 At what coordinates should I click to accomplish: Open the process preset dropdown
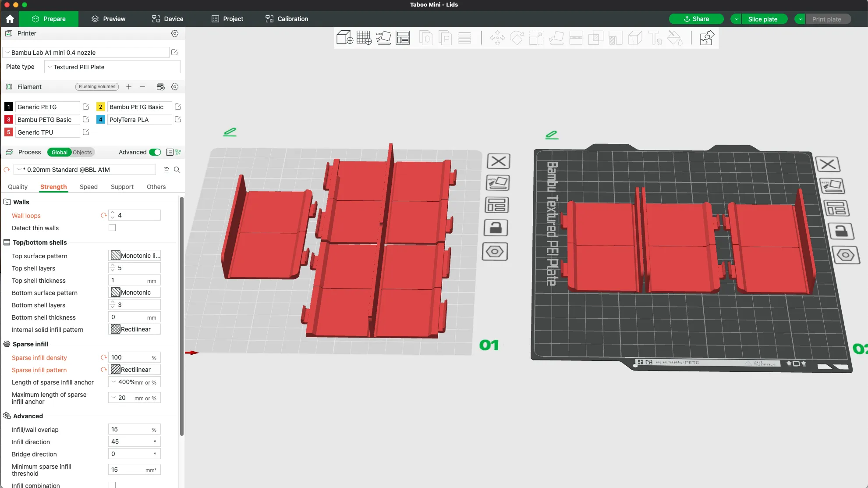point(85,170)
